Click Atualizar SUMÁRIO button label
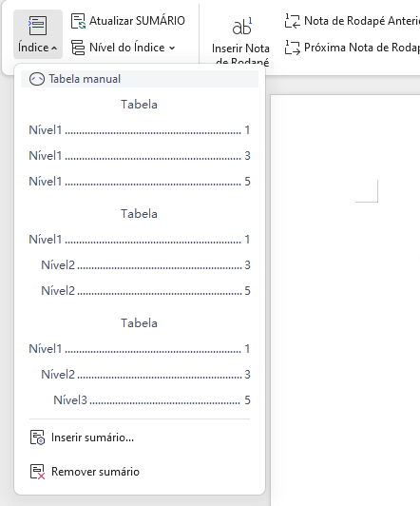This screenshot has height=506, width=420. (x=137, y=21)
